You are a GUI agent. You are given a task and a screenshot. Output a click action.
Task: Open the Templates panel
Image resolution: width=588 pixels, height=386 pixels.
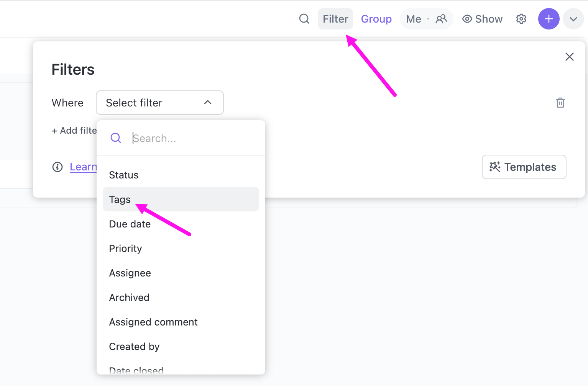click(530, 167)
